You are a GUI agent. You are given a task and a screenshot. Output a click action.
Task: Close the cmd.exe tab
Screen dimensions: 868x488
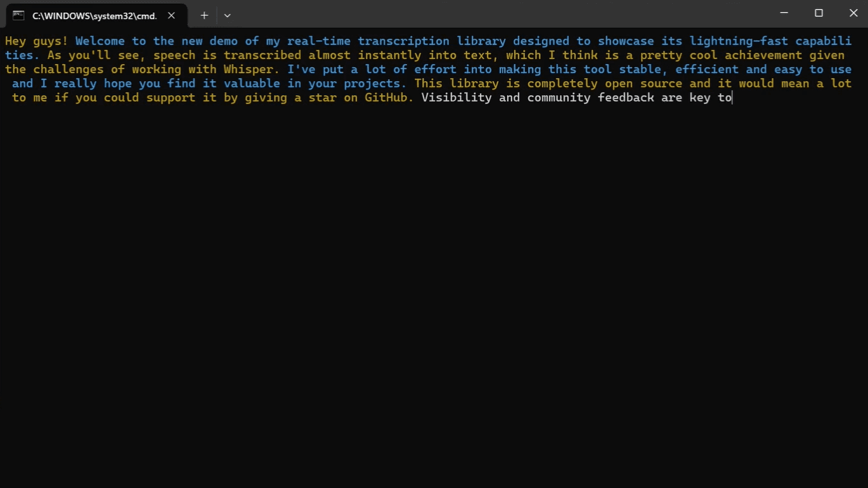point(171,15)
